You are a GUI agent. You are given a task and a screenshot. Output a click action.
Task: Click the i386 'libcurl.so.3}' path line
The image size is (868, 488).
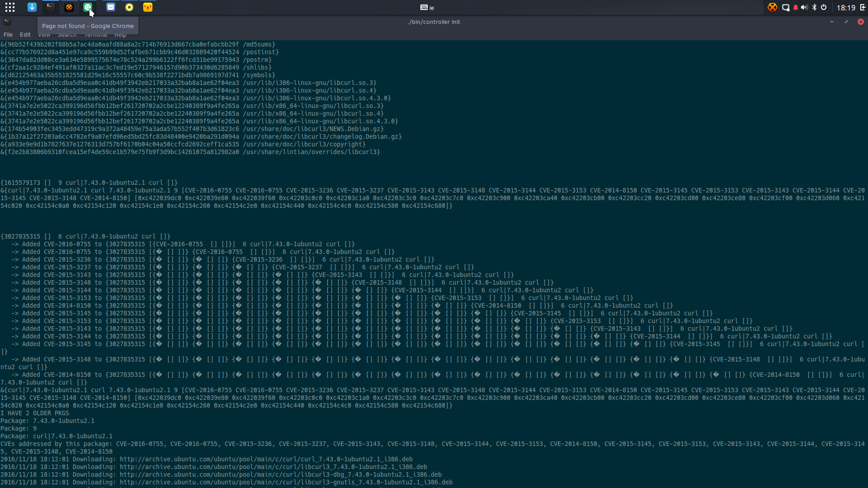click(x=189, y=83)
